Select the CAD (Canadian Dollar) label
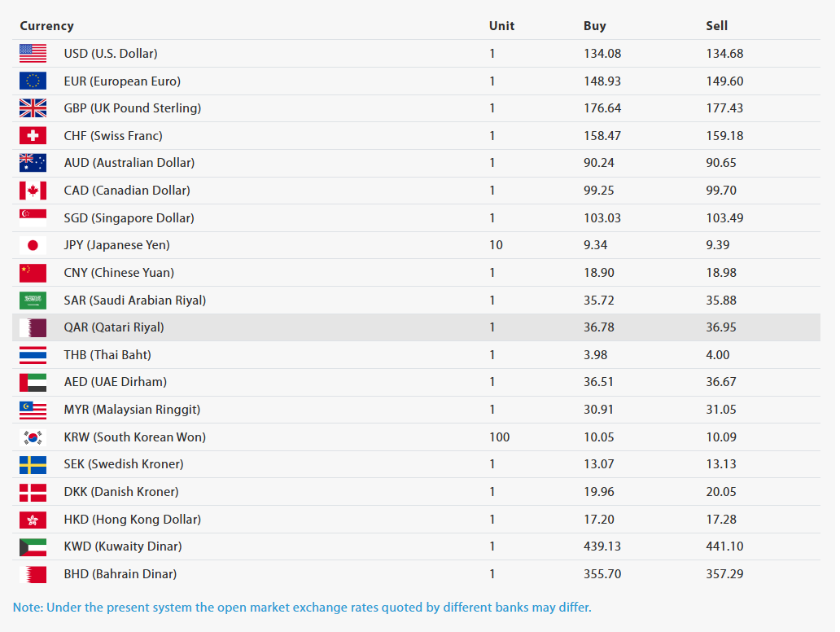This screenshot has width=840, height=632. (x=127, y=191)
